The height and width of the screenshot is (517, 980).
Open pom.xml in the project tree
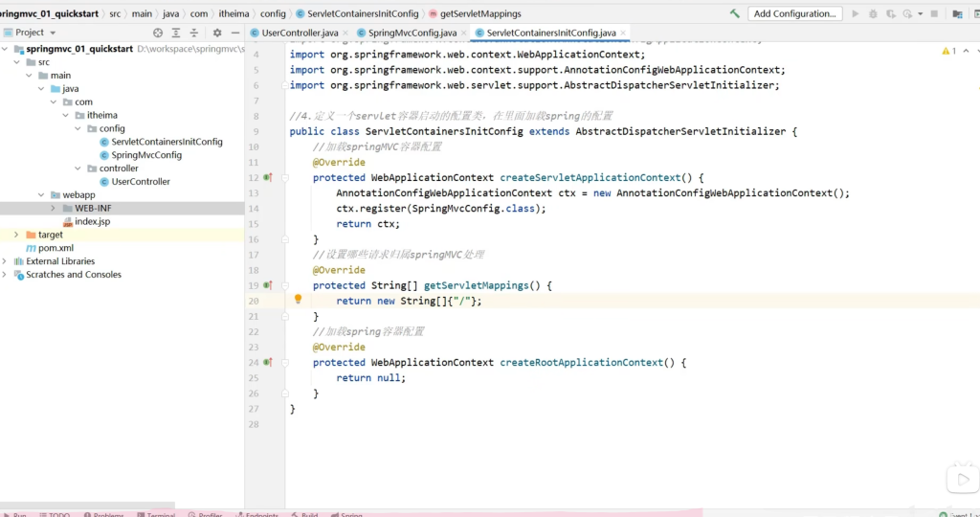click(55, 248)
